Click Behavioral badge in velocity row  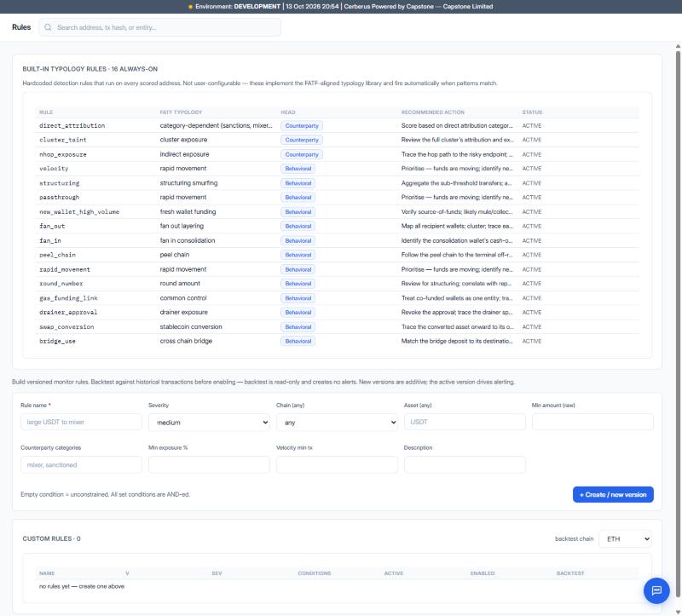[298, 169]
